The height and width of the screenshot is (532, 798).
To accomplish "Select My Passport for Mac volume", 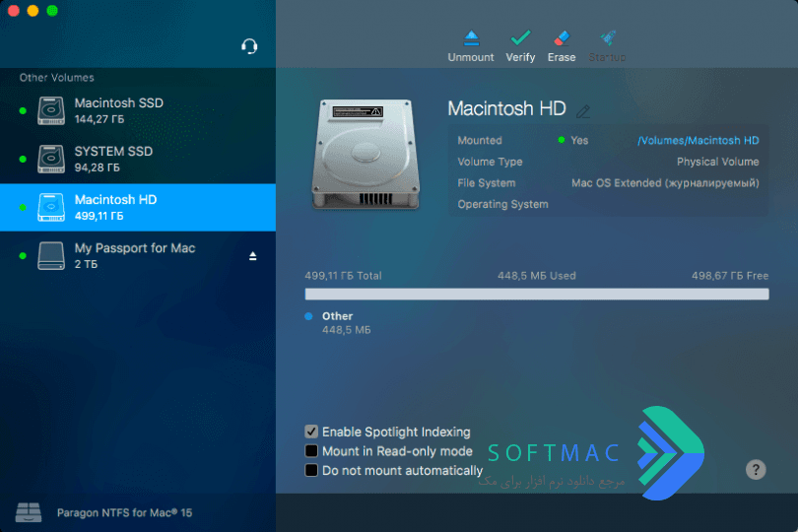I will pos(138,255).
